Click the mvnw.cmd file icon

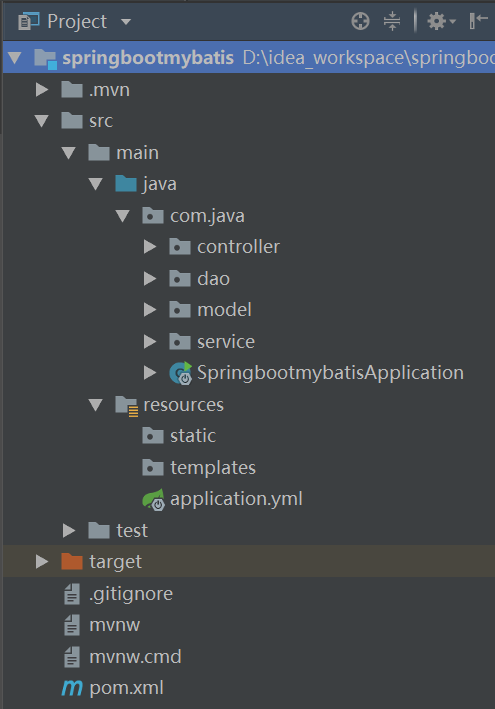(72, 657)
